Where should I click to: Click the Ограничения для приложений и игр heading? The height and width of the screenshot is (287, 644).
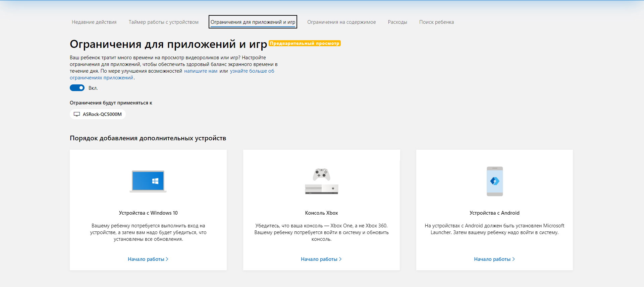[168, 44]
